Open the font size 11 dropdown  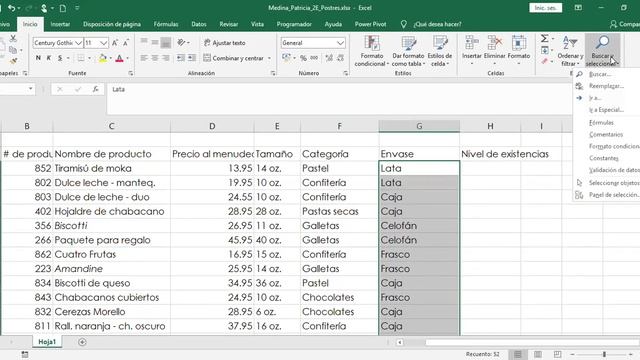pos(103,43)
